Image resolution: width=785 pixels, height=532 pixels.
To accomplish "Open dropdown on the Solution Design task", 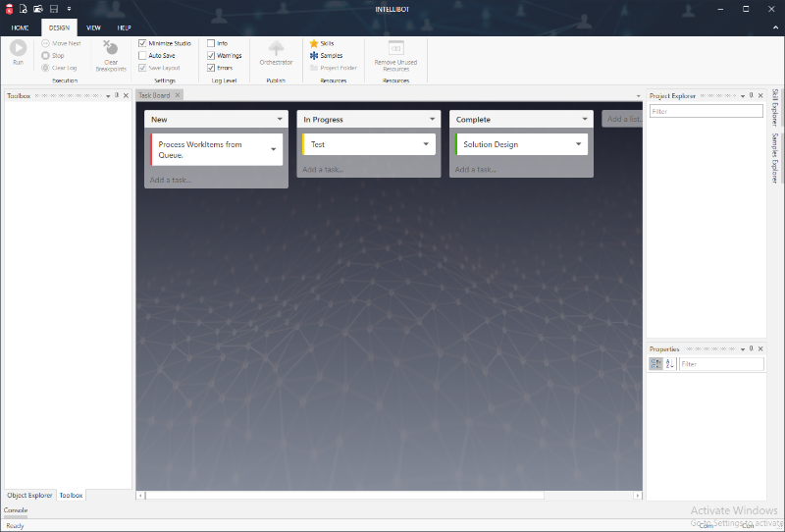I will [x=579, y=144].
